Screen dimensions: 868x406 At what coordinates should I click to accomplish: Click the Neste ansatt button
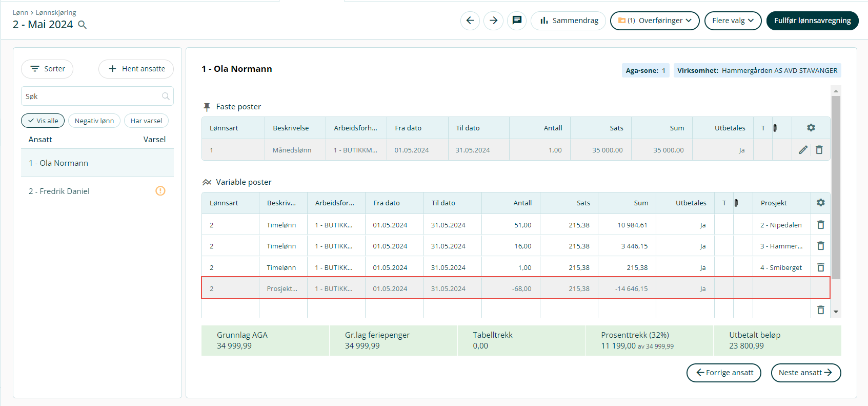pyautogui.click(x=805, y=373)
